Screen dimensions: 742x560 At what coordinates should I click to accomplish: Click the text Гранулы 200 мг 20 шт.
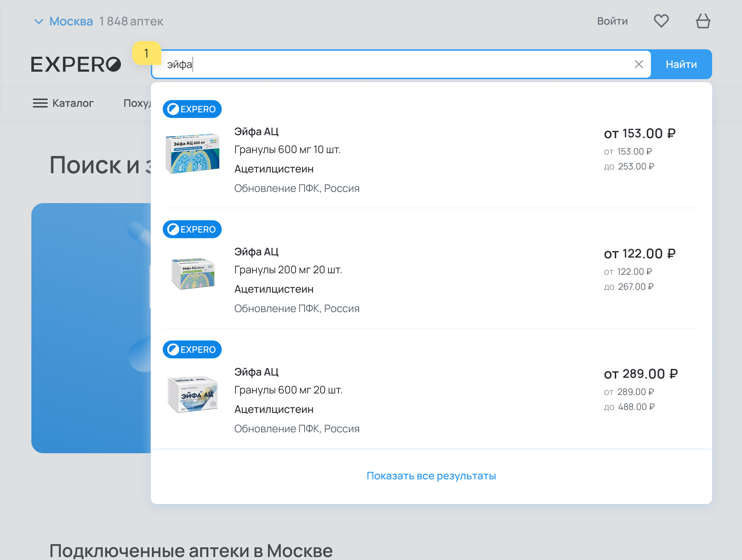tap(288, 270)
